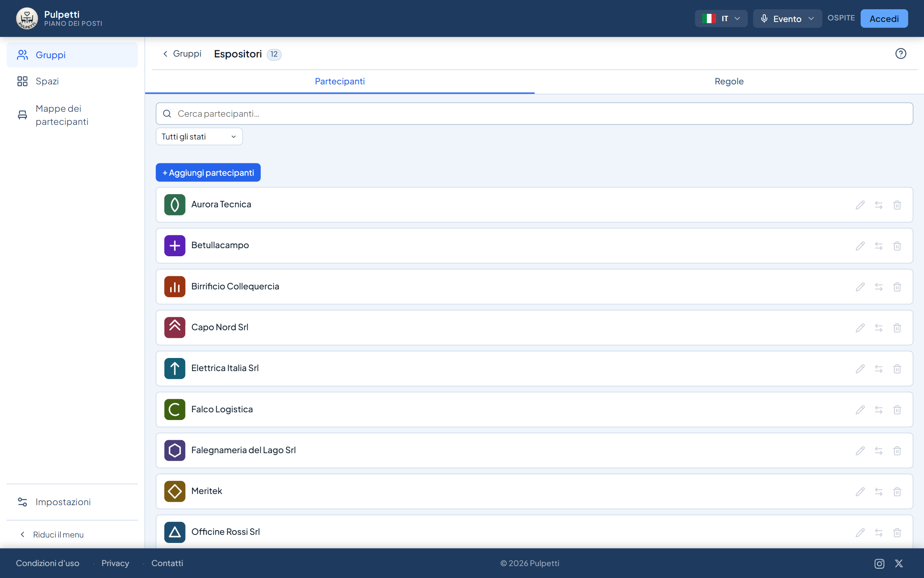Open Instagram from footer icon
The width and height of the screenshot is (924, 578).
click(x=879, y=563)
